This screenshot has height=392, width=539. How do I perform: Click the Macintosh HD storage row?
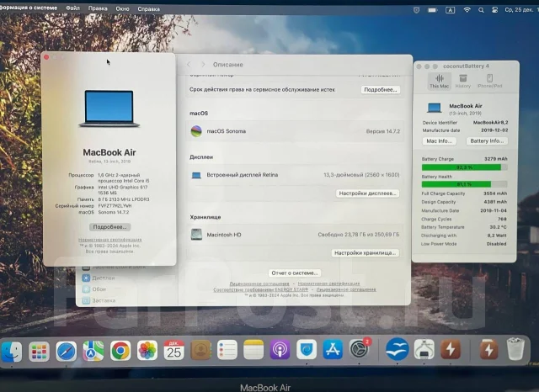coord(295,235)
